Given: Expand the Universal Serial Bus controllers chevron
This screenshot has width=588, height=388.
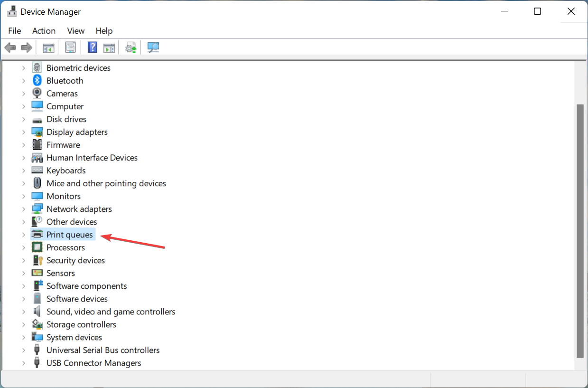Looking at the screenshot, I should pos(23,350).
